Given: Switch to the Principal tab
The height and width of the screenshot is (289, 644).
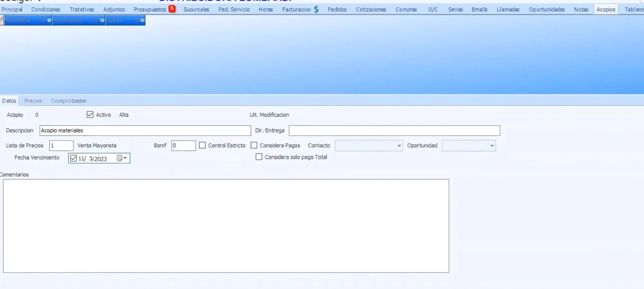Looking at the screenshot, I should click(x=12, y=9).
